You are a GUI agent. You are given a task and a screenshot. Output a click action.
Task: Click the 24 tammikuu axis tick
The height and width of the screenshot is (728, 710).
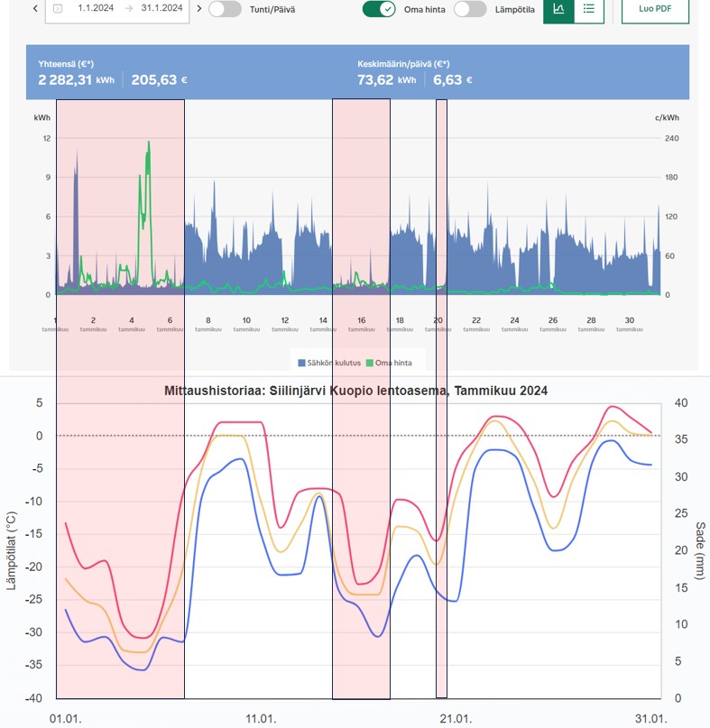tap(514, 324)
